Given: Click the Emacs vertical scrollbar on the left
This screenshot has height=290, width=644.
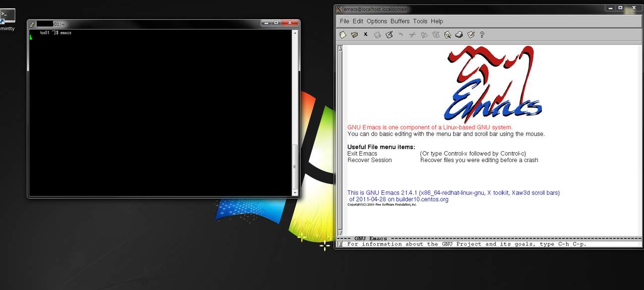Looking at the screenshot, I should (x=340, y=140).
